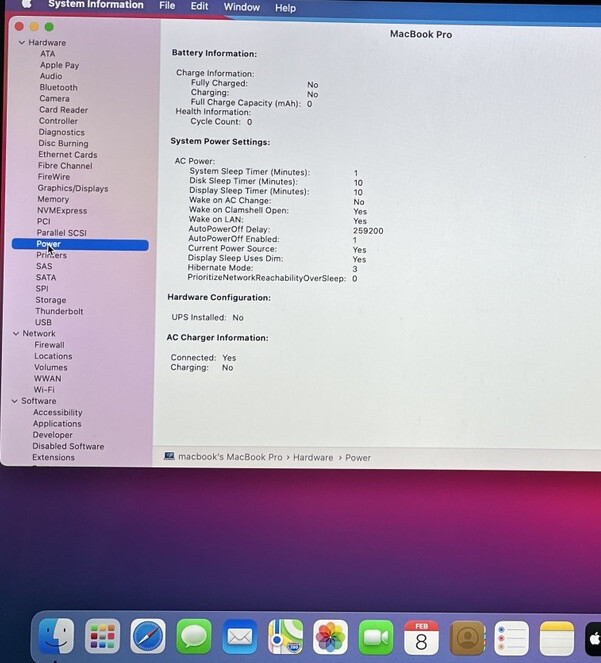Viewport: 601px width, 663px height.
Task: Open Launchpad from the Dock
Action: click(102, 636)
